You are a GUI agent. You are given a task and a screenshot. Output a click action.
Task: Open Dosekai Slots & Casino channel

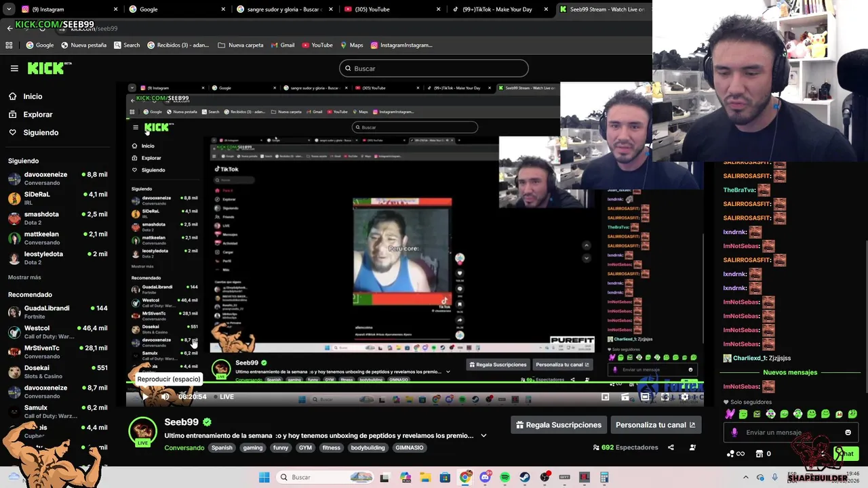58,371
